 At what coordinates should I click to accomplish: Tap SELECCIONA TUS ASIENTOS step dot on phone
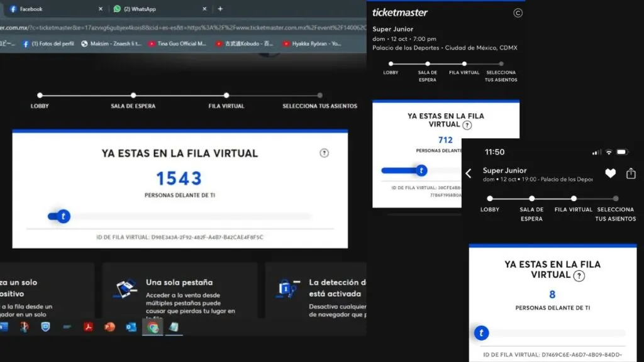tap(616, 198)
